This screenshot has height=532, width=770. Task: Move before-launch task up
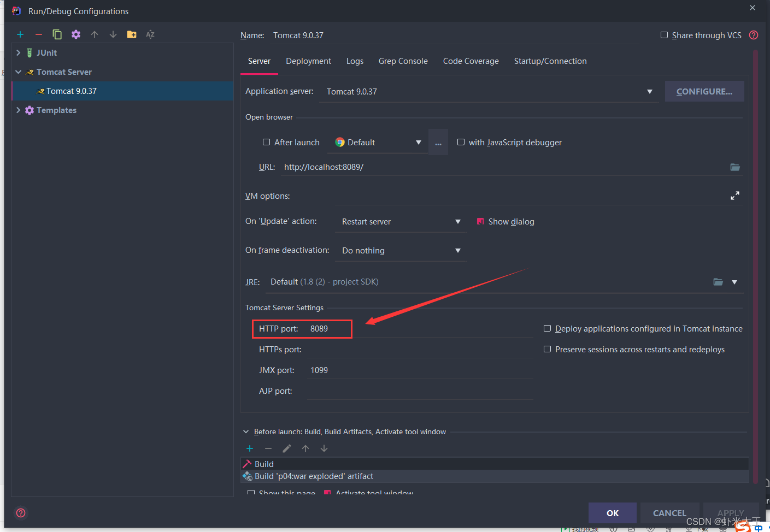(305, 448)
